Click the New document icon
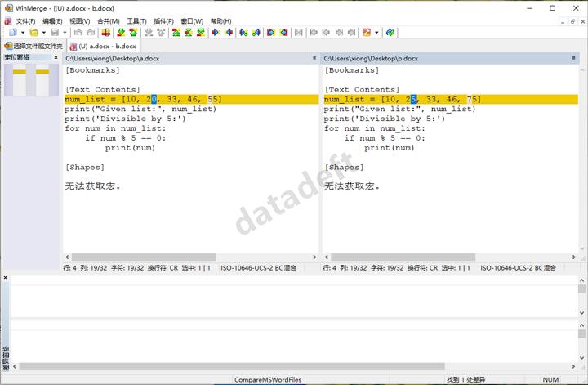 pos(13,33)
